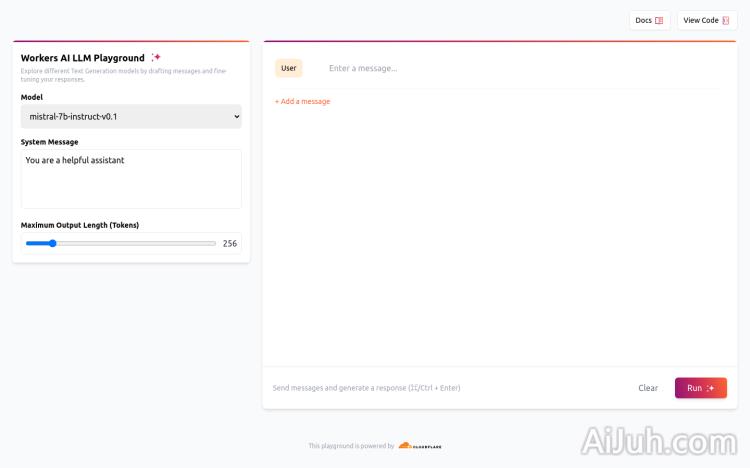
Task: Open the Cloudflare logo link
Action: 420,446
